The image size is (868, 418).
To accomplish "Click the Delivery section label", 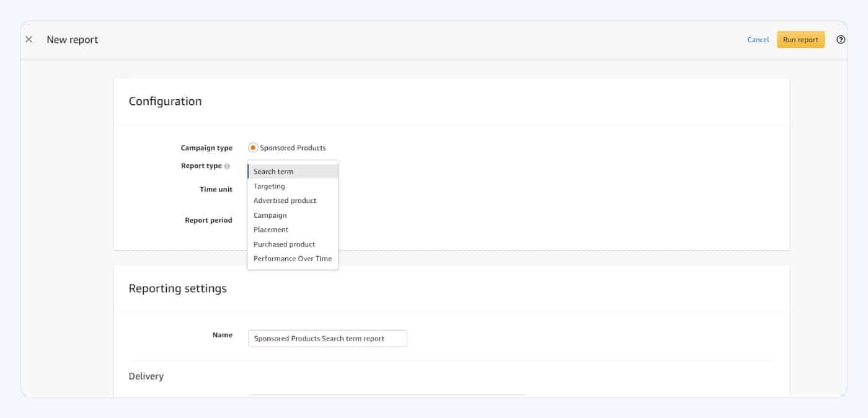I will 146,376.
